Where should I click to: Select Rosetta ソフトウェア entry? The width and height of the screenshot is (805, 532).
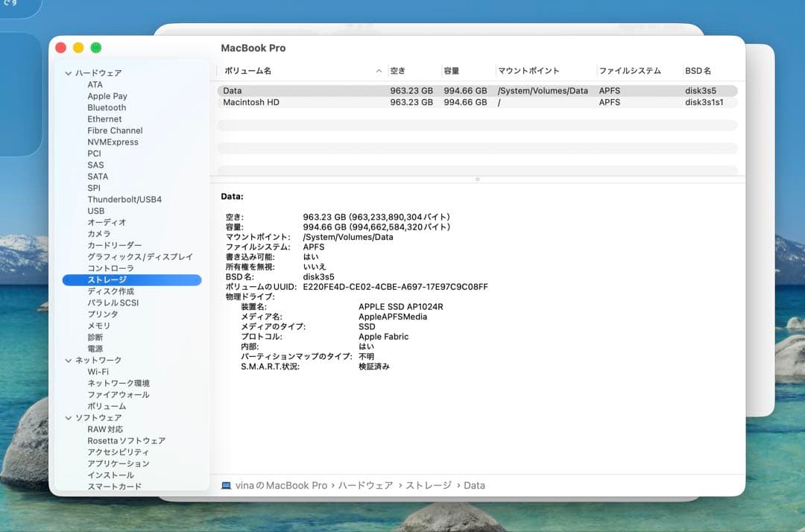point(126,440)
